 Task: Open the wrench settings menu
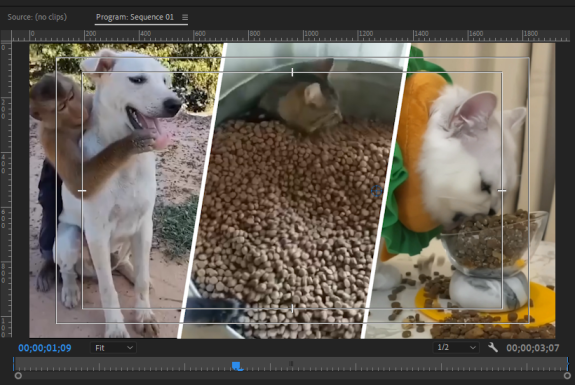coord(492,347)
